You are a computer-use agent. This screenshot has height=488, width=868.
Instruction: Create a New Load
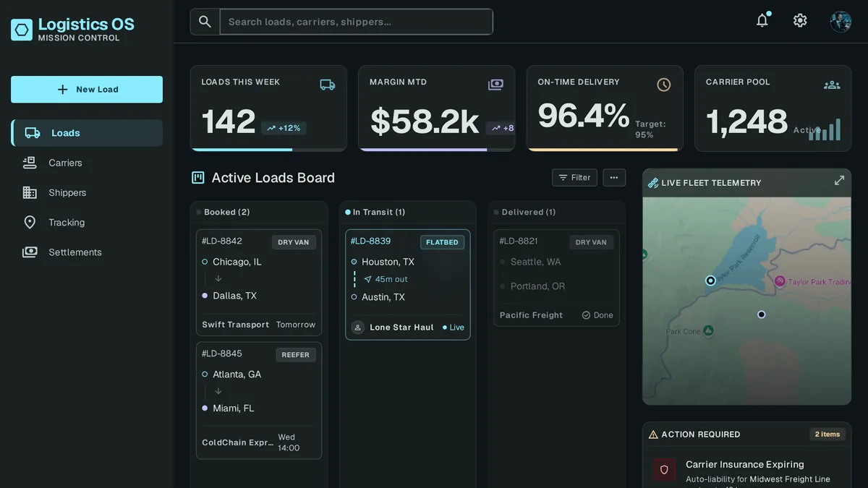pos(87,90)
